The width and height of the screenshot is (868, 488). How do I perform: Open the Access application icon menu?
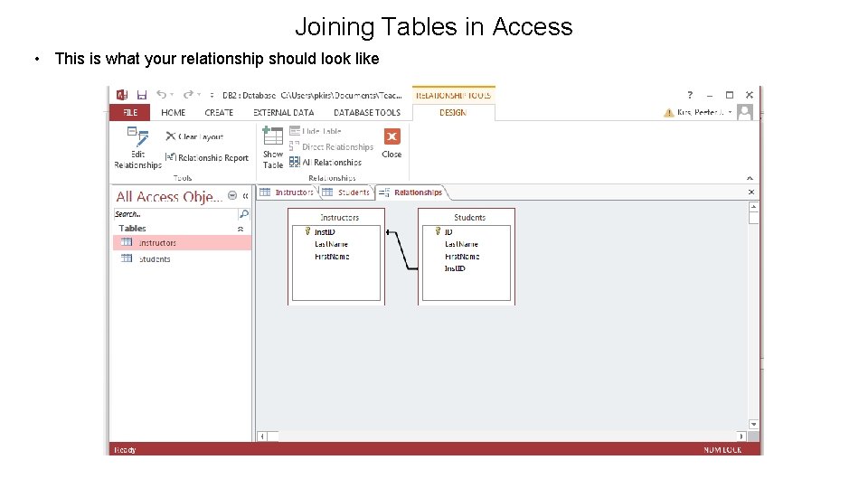coord(122,95)
